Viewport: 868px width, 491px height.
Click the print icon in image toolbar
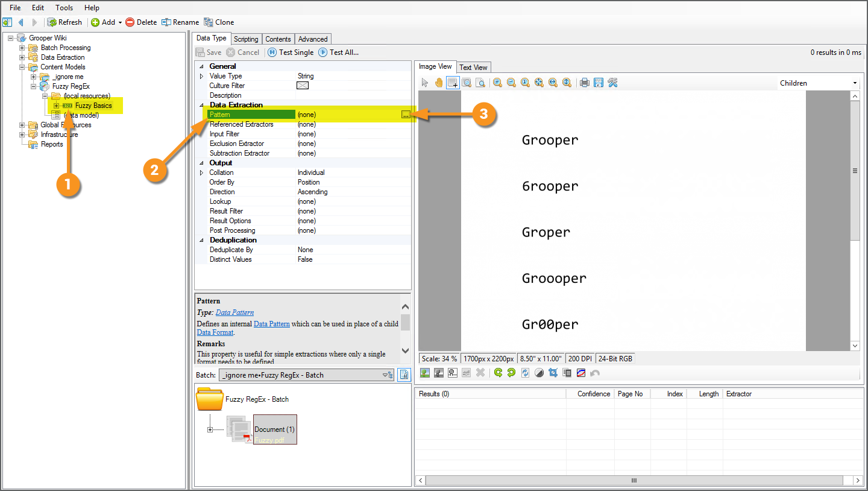pyautogui.click(x=585, y=83)
